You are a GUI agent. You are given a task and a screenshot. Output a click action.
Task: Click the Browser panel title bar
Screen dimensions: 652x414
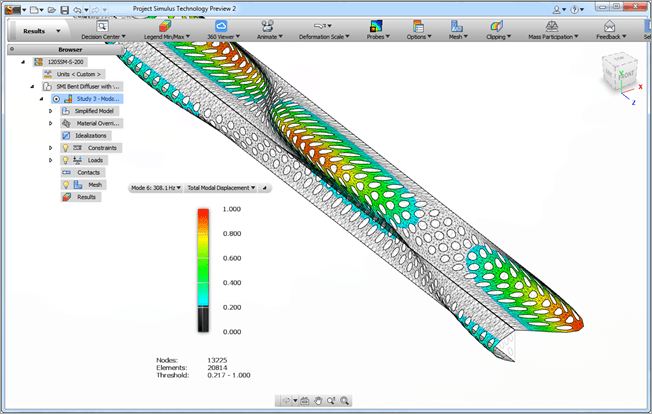coord(65,49)
